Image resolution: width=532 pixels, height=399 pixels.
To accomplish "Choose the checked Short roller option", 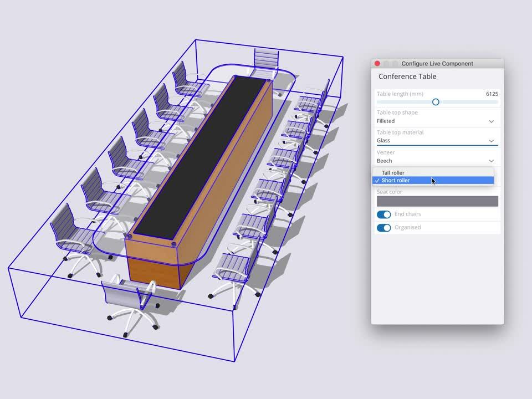I will coord(396,181).
